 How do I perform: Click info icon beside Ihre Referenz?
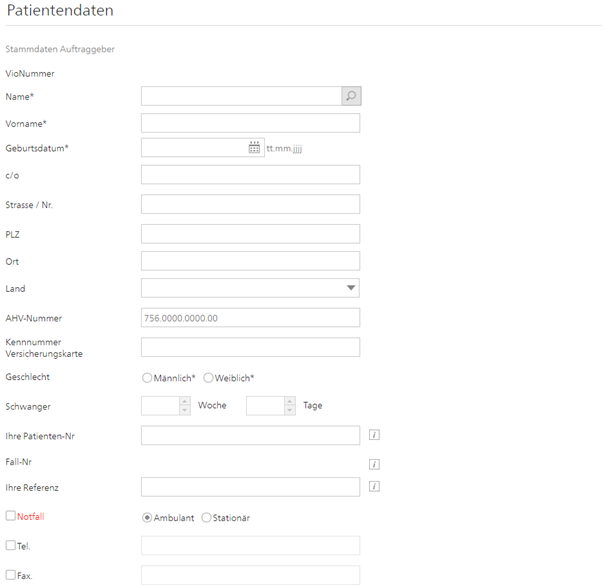point(375,487)
